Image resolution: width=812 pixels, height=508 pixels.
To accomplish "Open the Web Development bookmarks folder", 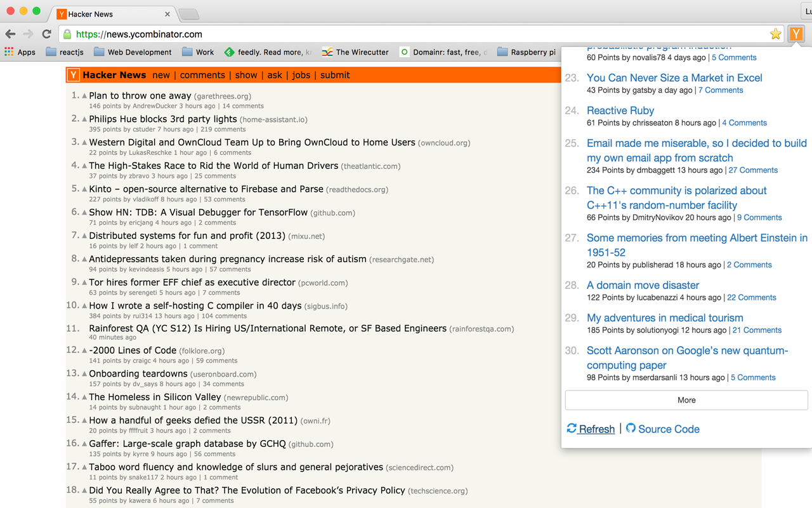I will click(x=133, y=52).
